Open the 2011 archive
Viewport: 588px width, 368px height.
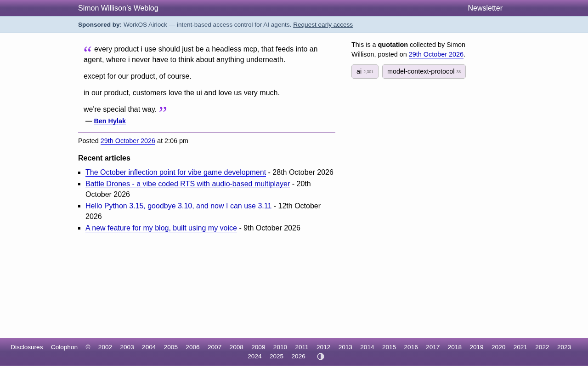point(302,347)
